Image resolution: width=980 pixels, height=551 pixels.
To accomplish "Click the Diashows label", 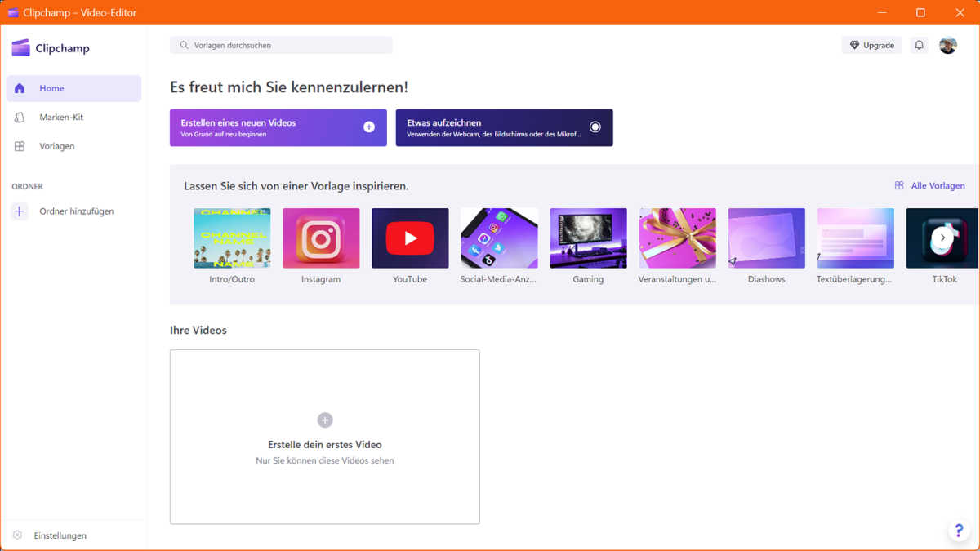I will click(x=766, y=279).
